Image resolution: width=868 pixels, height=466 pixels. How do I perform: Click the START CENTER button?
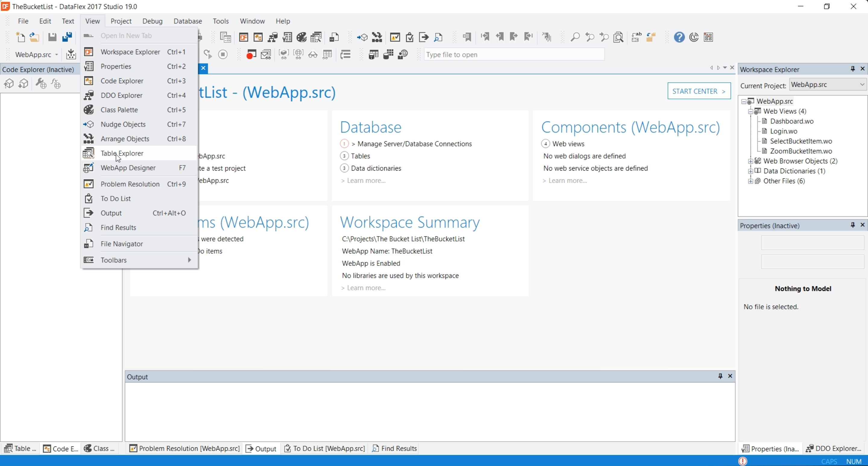click(699, 91)
